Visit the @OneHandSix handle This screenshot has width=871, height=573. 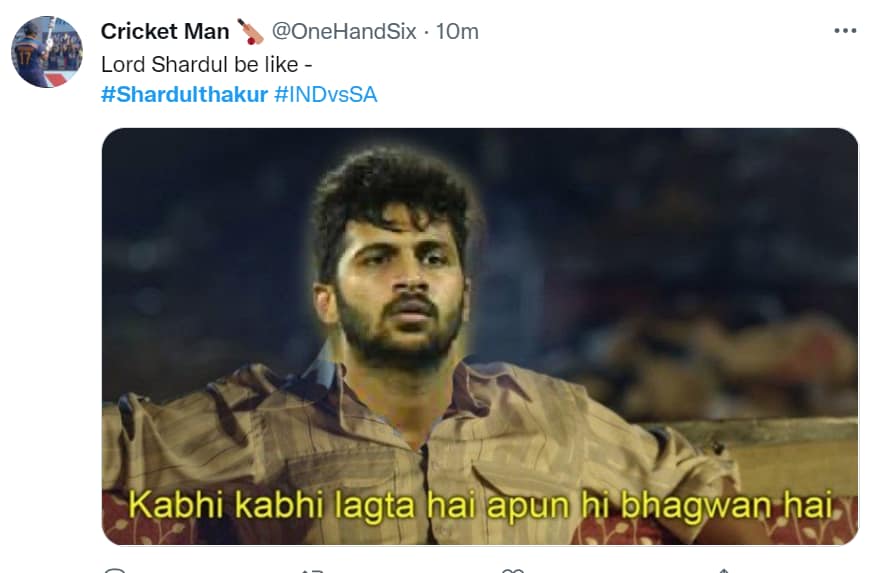pos(344,32)
